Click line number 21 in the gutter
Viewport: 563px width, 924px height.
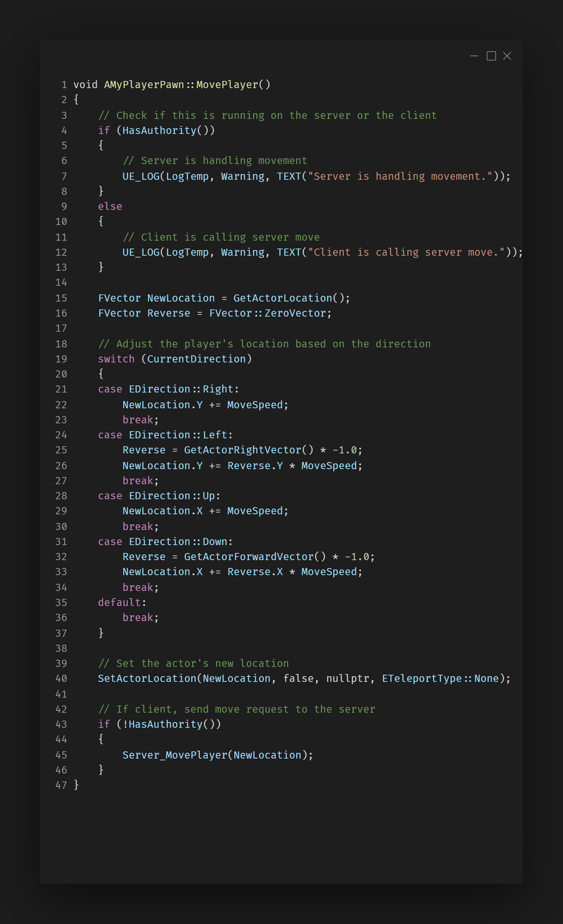click(x=61, y=389)
